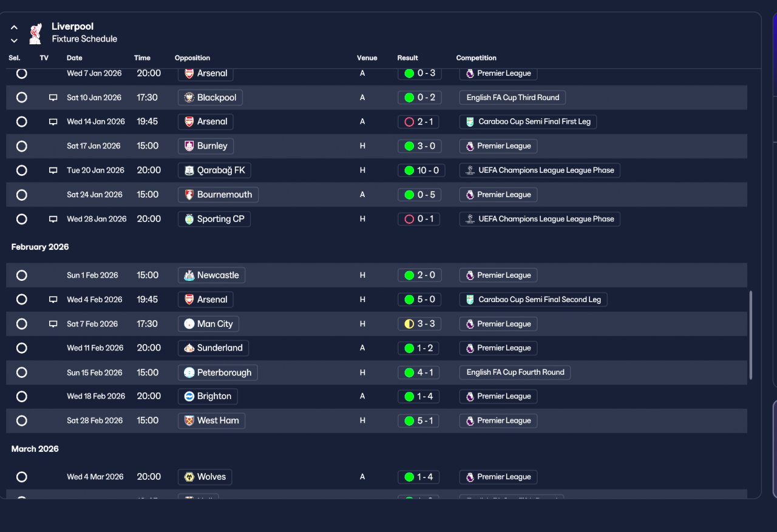The width and height of the screenshot is (777, 532).
Task: Click the Newcastle club badge icon
Action: [x=189, y=275]
